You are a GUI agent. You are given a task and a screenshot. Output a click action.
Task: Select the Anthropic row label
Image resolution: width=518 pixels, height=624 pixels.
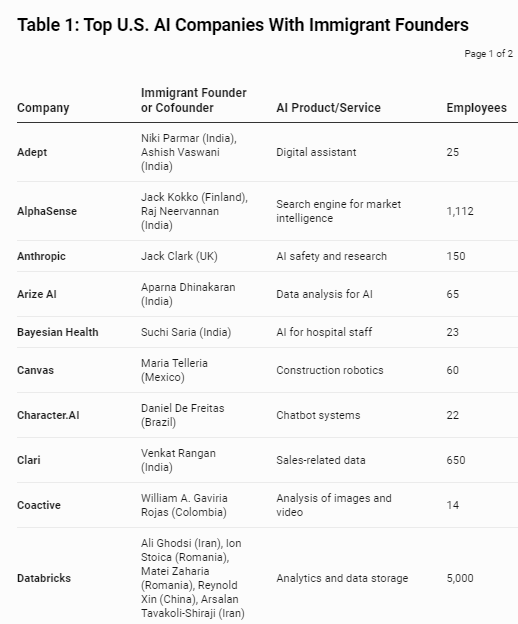point(41,256)
